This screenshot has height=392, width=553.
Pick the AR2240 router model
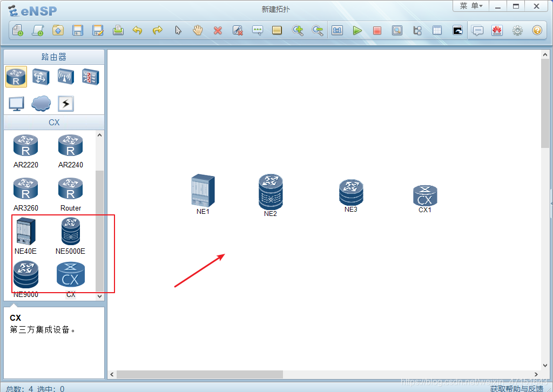[x=71, y=151]
